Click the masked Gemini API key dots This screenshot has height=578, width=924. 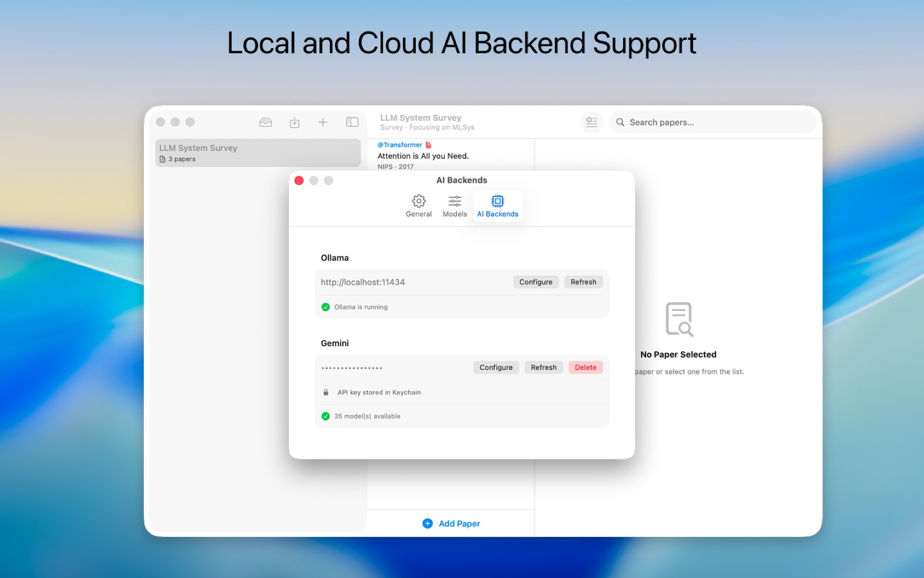352,368
